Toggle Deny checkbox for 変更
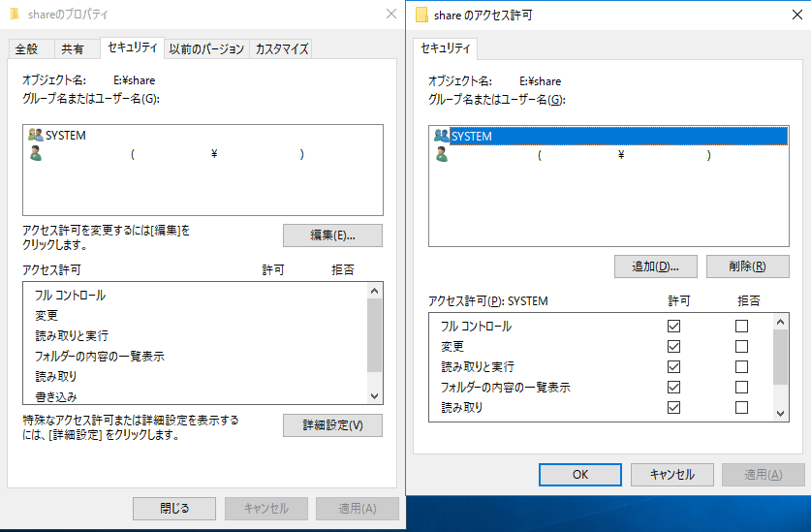The width and height of the screenshot is (811, 532). [741, 346]
